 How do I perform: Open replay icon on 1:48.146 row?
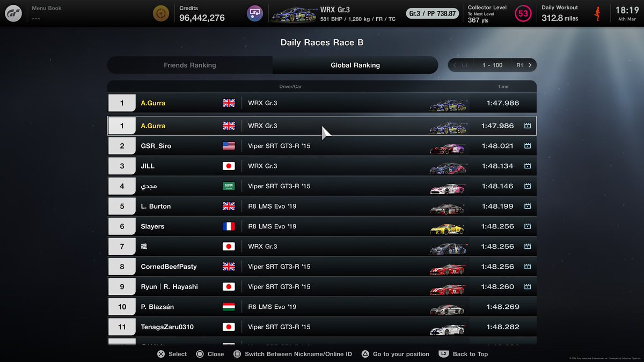tap(527, 186)
